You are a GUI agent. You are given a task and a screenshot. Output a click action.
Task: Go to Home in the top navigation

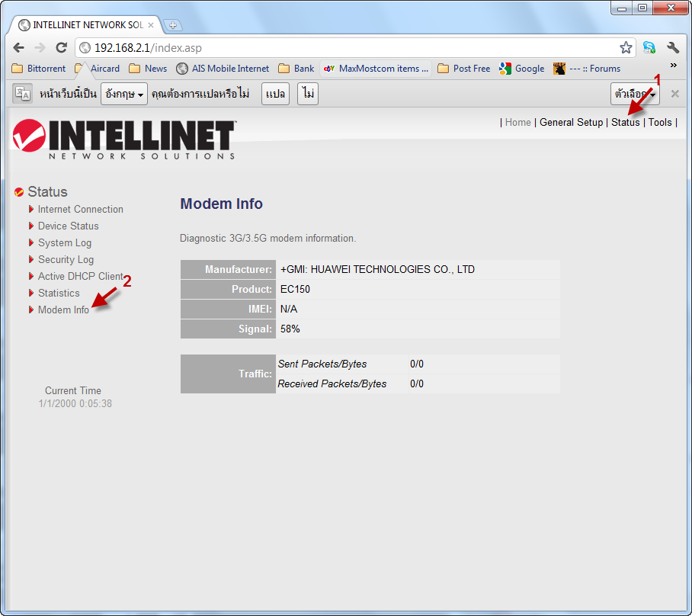tap(517, 122)
